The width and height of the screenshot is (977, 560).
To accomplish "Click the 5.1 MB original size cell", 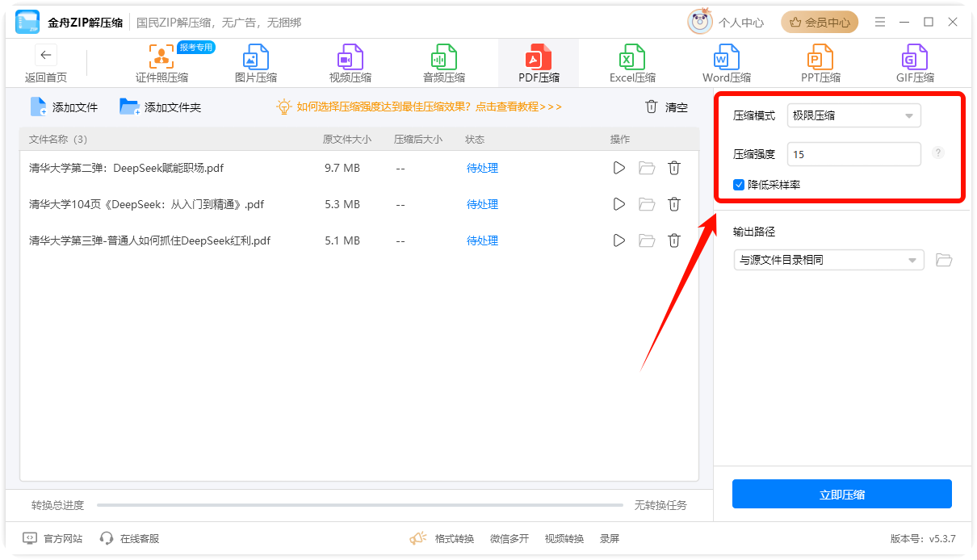I will pos(342,240).
